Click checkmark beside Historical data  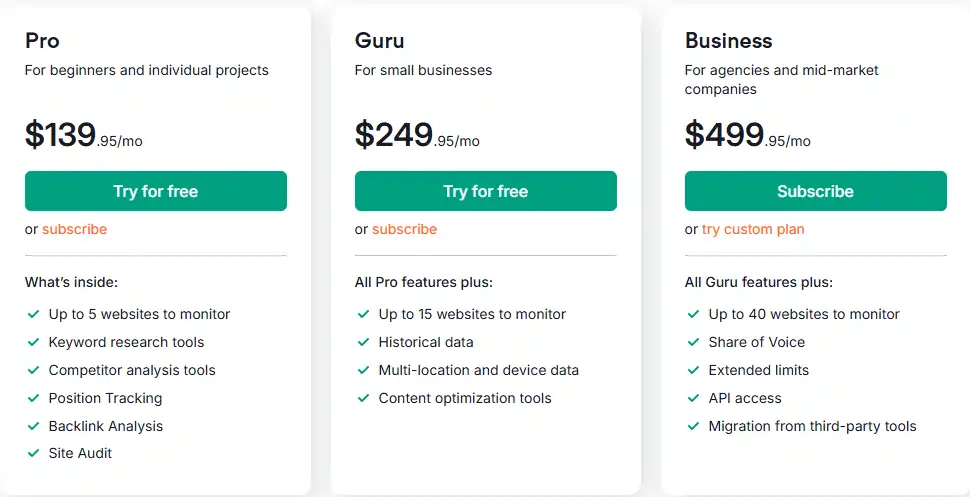click(x=363, y=342)
